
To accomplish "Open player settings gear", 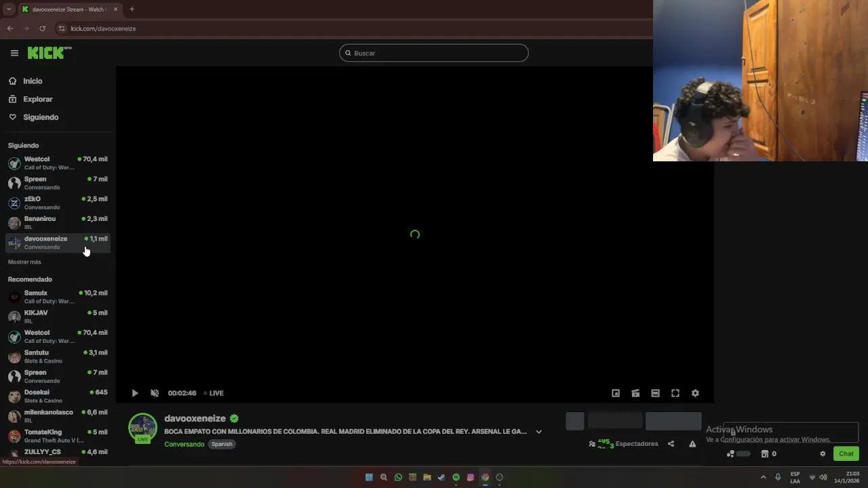I will coord(695,393).
